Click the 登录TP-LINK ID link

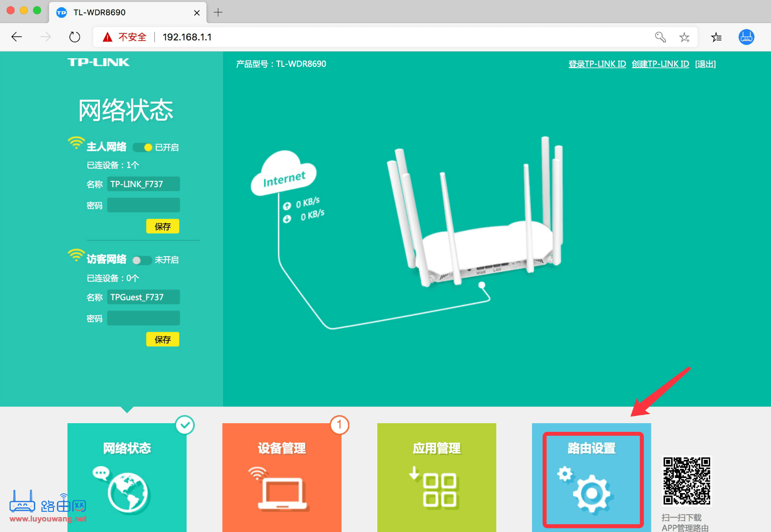pyautogui.click(x=597, y=64)
